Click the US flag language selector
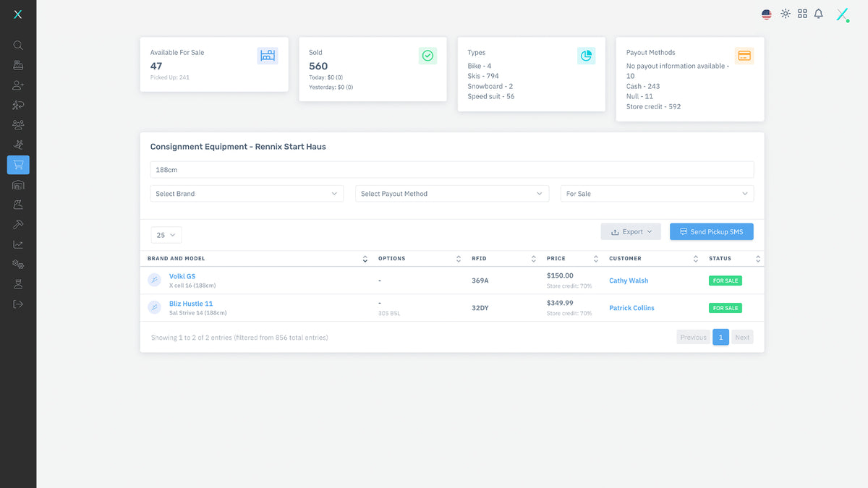868x488 pixels. (767, 14)
